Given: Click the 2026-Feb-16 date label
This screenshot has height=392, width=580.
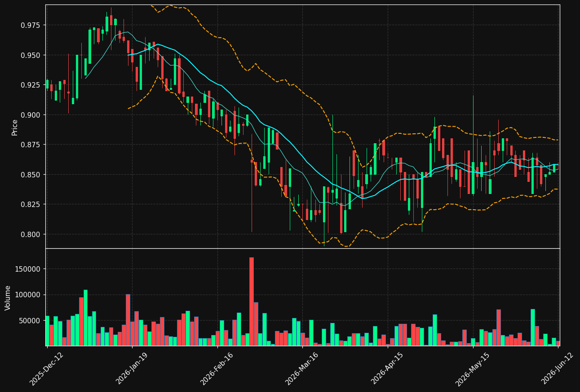Looking at the screenshot, I should coord(217,369).
